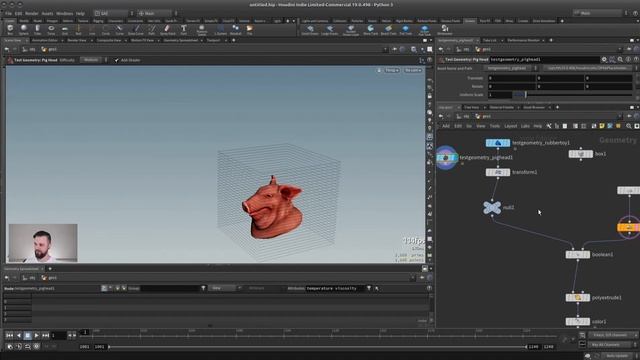Open the File menu
Screen dimensions: 640x360
coord(9,13)
